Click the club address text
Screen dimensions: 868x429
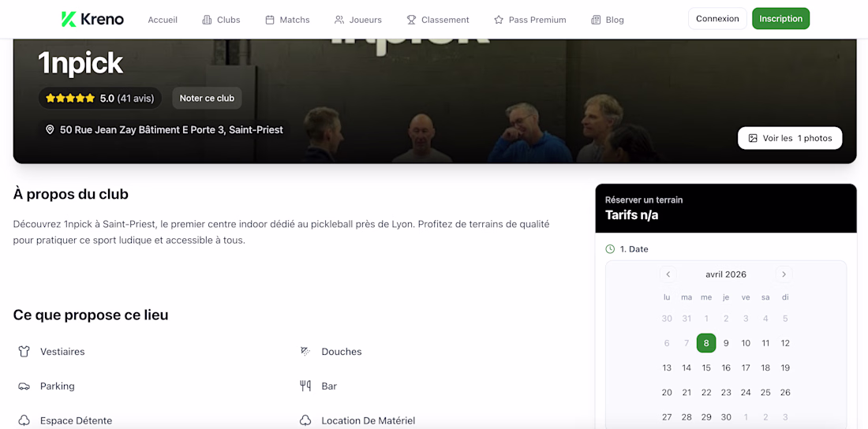171,130
